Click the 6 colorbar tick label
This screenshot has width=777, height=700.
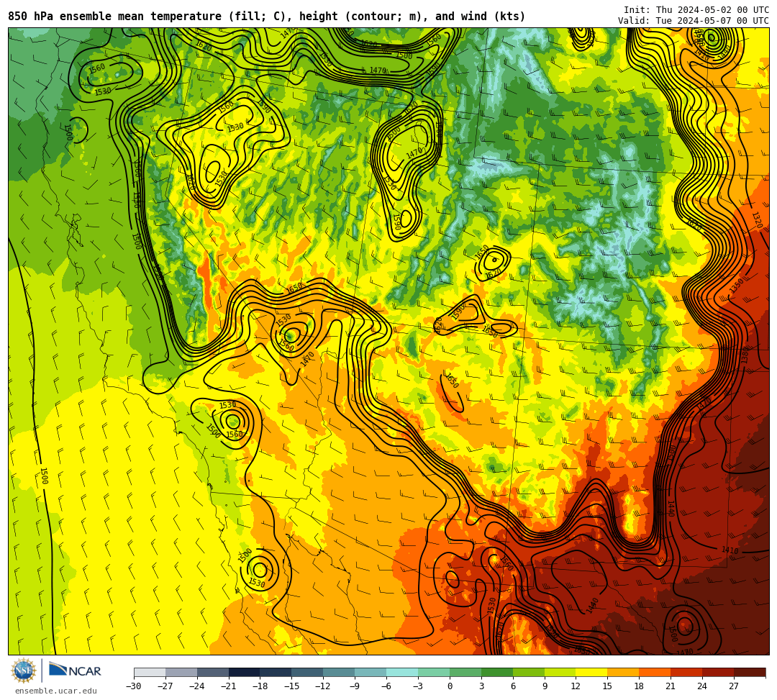coord(514,686)
